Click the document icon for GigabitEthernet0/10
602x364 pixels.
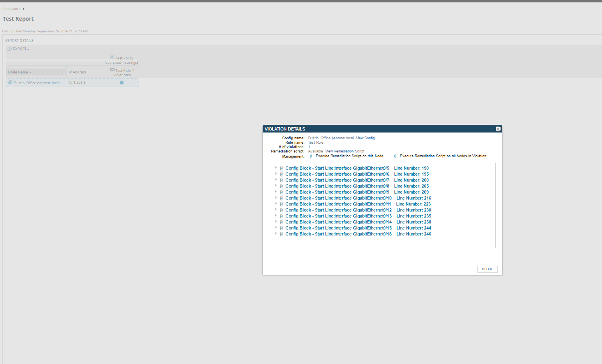(x=281, y=198)
